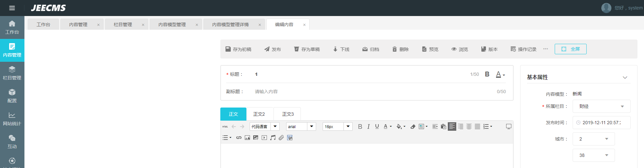Image resolution: width=644 pixels, height=168 pixels.
Task: Redo the edit in the editor
Action: [242, 126]
